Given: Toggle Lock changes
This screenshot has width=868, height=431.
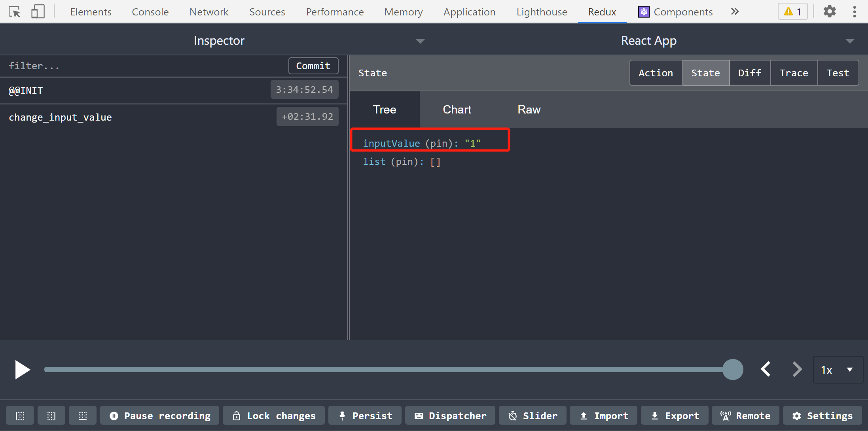Looking at the screenshot, I should pyautogui.click(x=274, y=416).
